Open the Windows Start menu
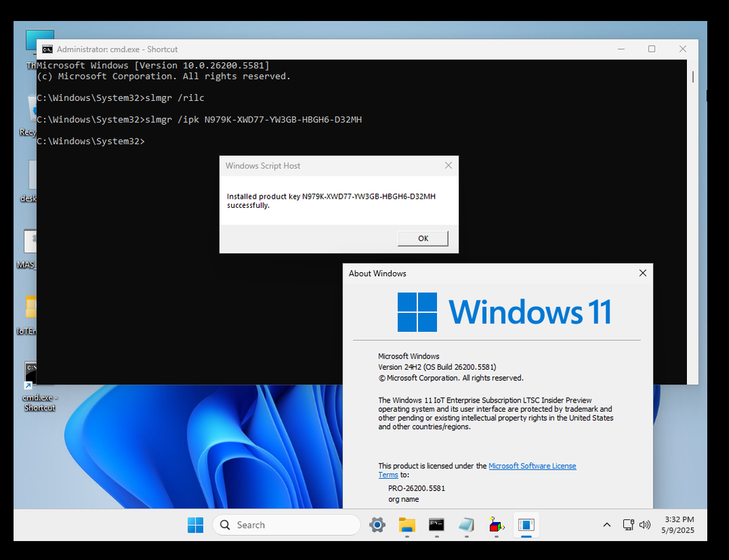 [x=195, y=525]
